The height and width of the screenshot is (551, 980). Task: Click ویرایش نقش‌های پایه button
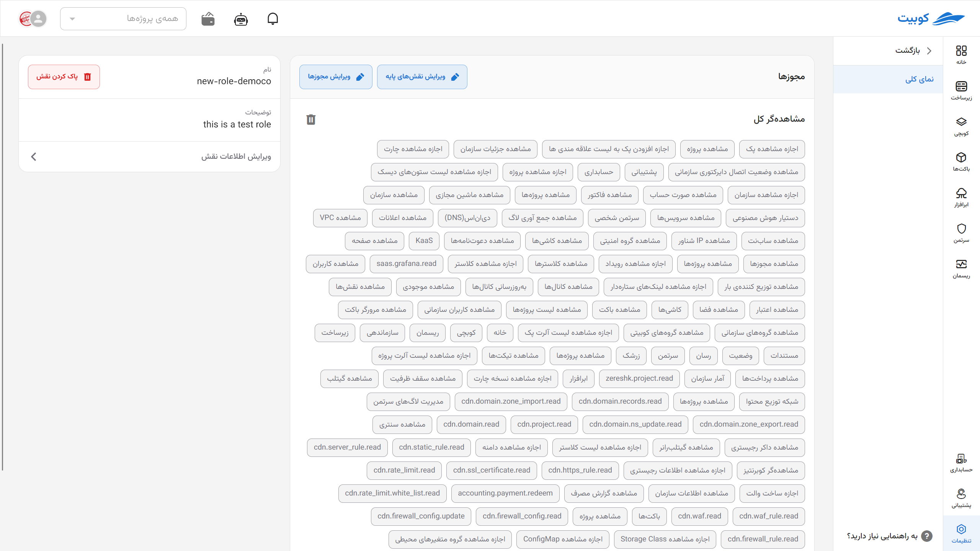point(422,77)
